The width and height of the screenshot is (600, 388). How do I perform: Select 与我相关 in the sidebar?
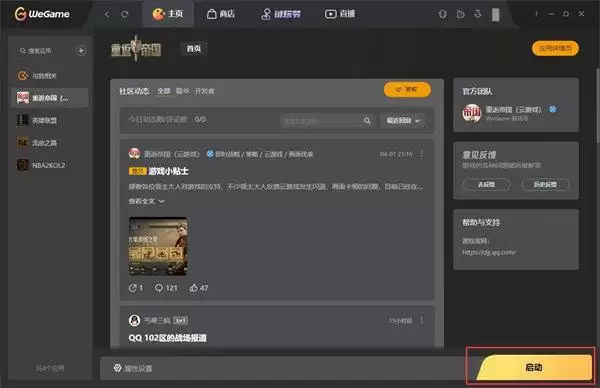pos(50,76)
